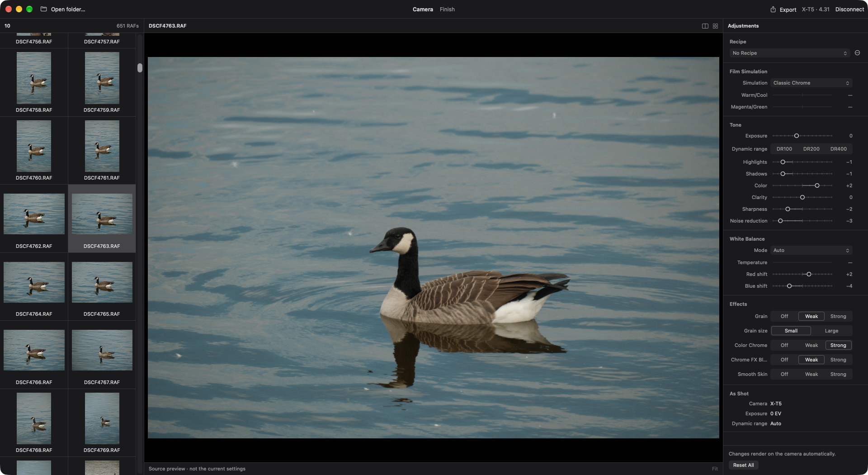
Task: Click the Export button
Action: [x=783, y=9]
